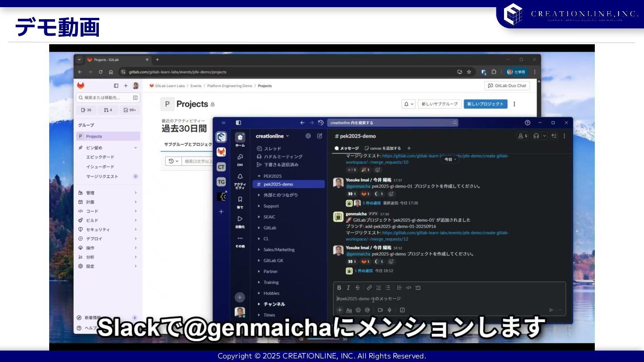Open Slack history clock icon

[321, 122]
